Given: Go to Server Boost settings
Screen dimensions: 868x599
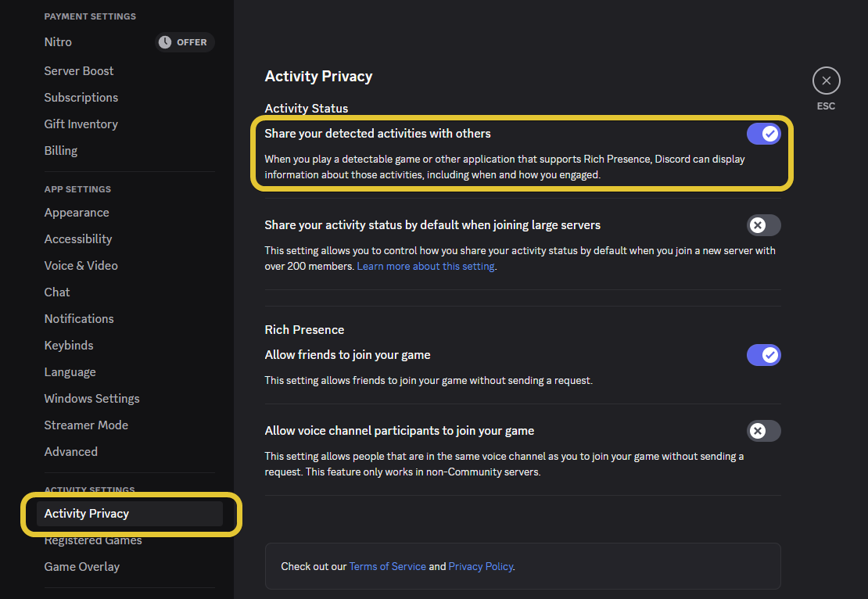Looking at the screenshot, I should 79,71.
